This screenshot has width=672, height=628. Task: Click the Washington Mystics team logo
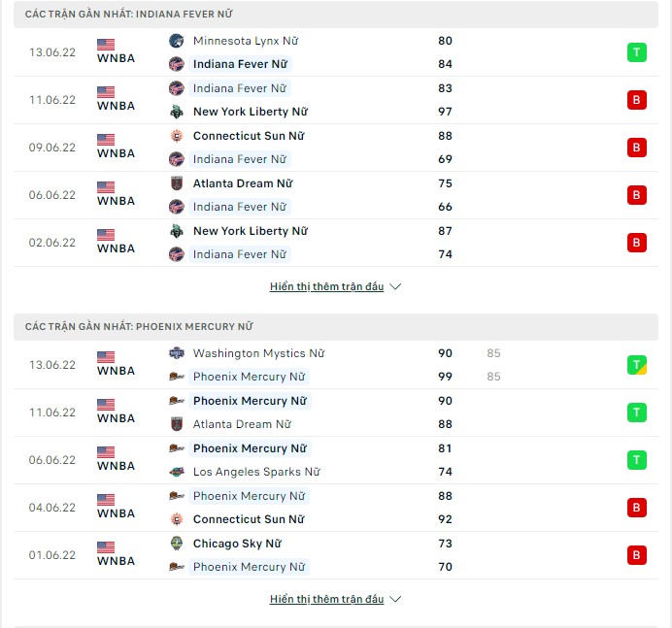click(x=176, y=353)
